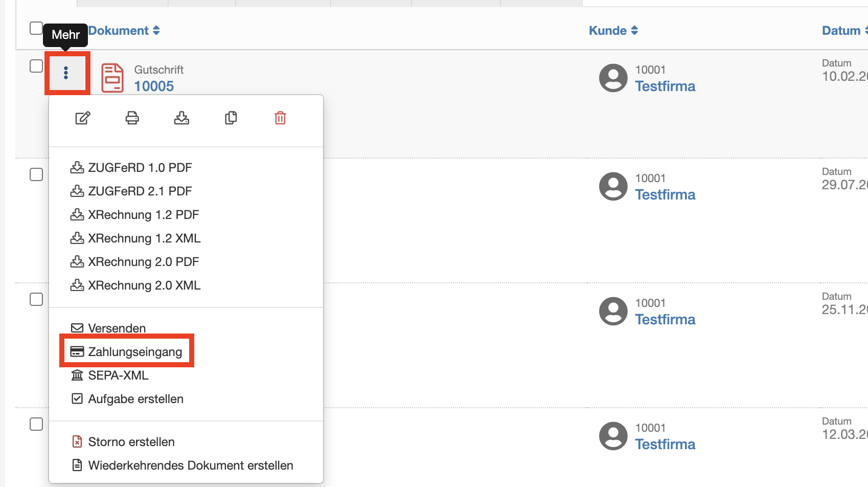Select Storno erstellen menu entry

pos(123,442)
